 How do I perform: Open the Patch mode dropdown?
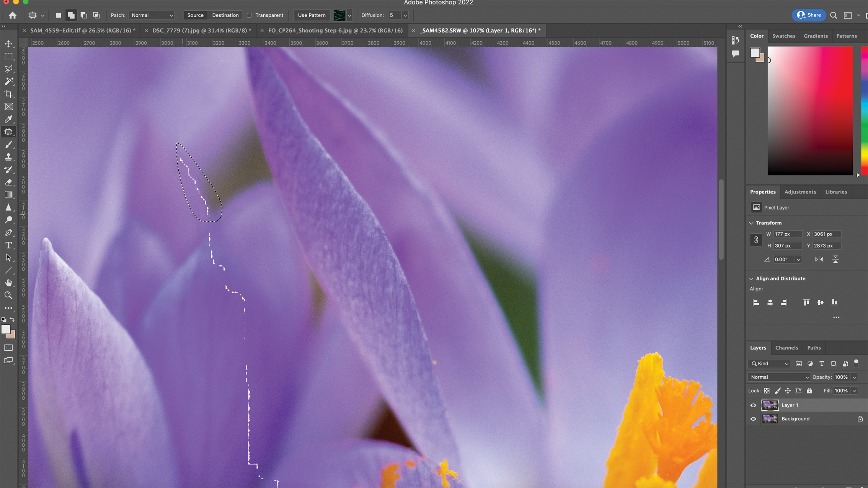[151, 15]
